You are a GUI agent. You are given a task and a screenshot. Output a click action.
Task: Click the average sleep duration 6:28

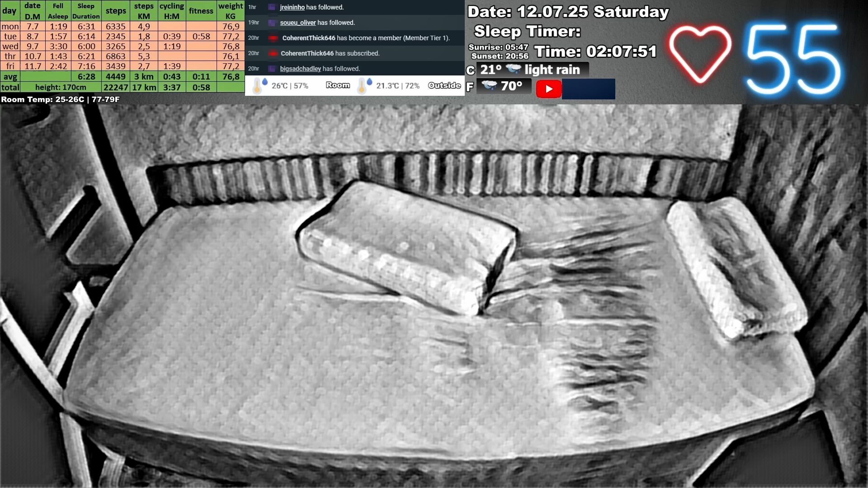pyautogui.click(x=86, y=76)
